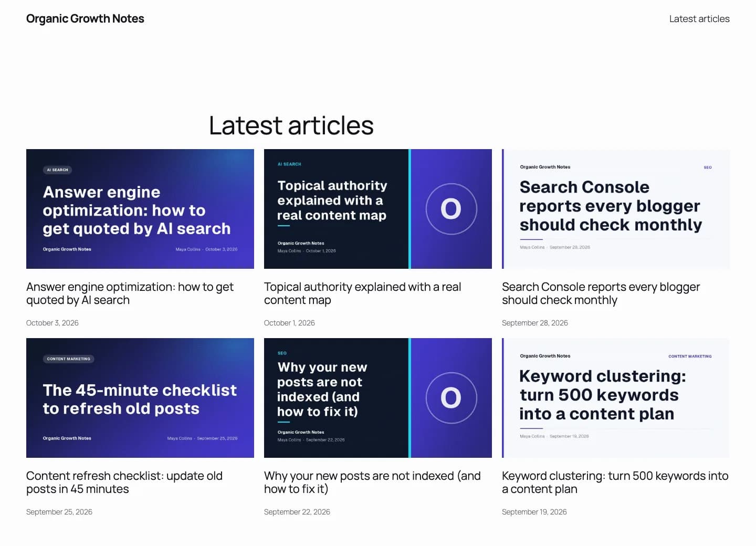Click the October 3, 2026 date text

click(52, 323)
